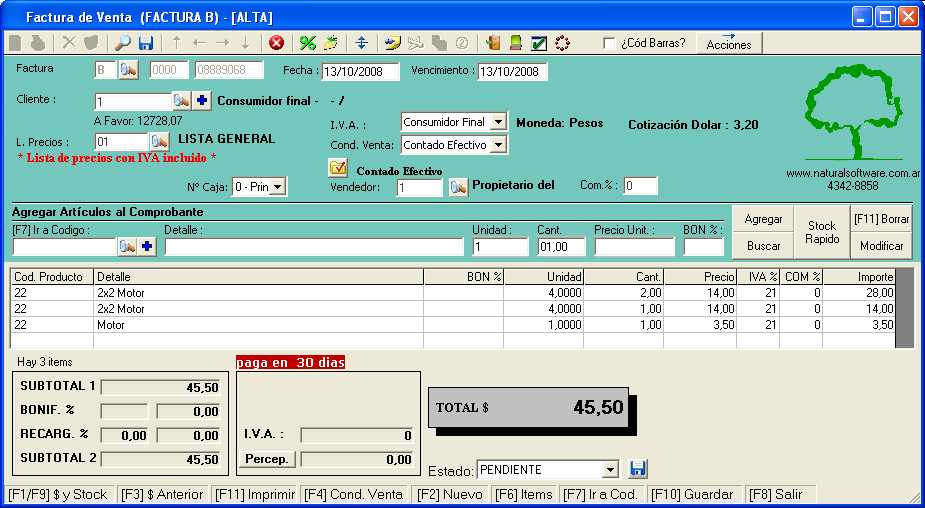Screen dimensions: 925x508
Task: Click the save disk icon next to Estado
Action: click(x=638, y=469)
